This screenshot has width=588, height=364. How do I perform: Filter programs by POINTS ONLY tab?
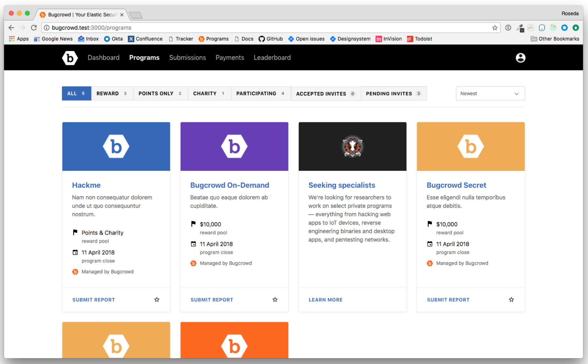click(x=161, y=94)
